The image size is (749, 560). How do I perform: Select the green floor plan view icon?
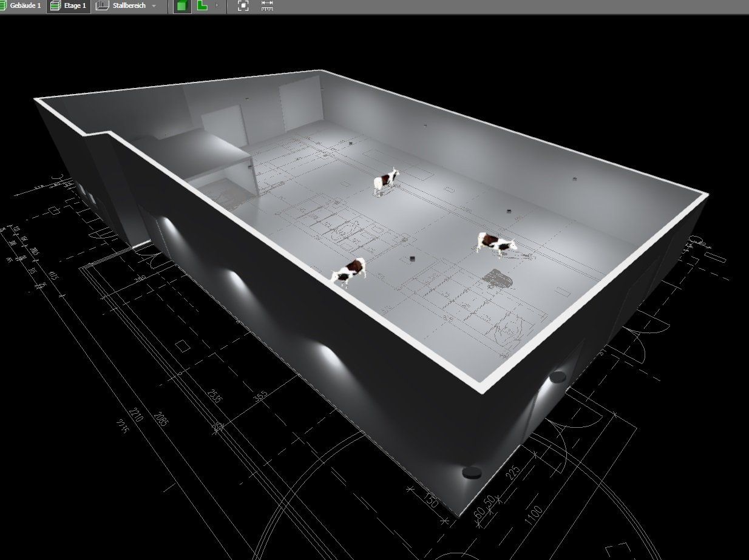click(x=202, y=6)
